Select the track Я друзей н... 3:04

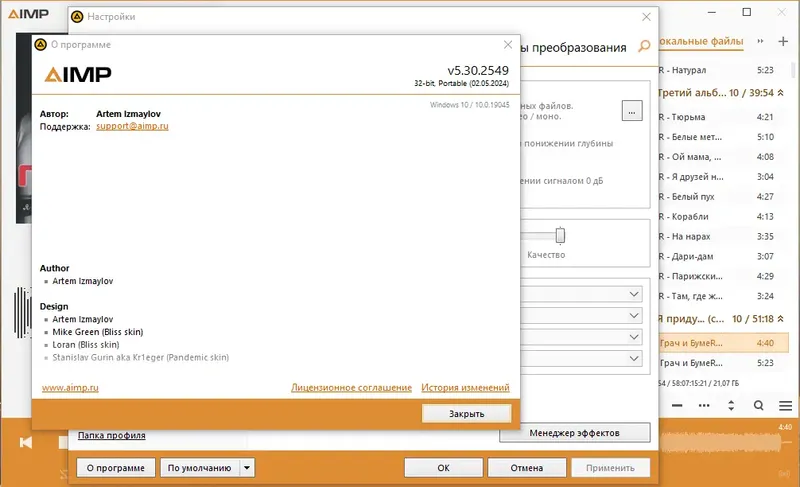click(x=723, y=176)
